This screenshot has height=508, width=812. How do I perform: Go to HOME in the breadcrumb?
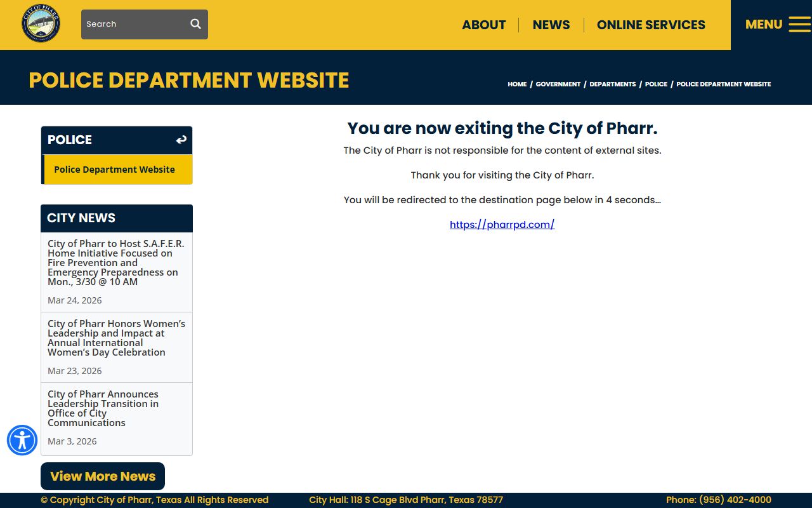click(517, 84)
